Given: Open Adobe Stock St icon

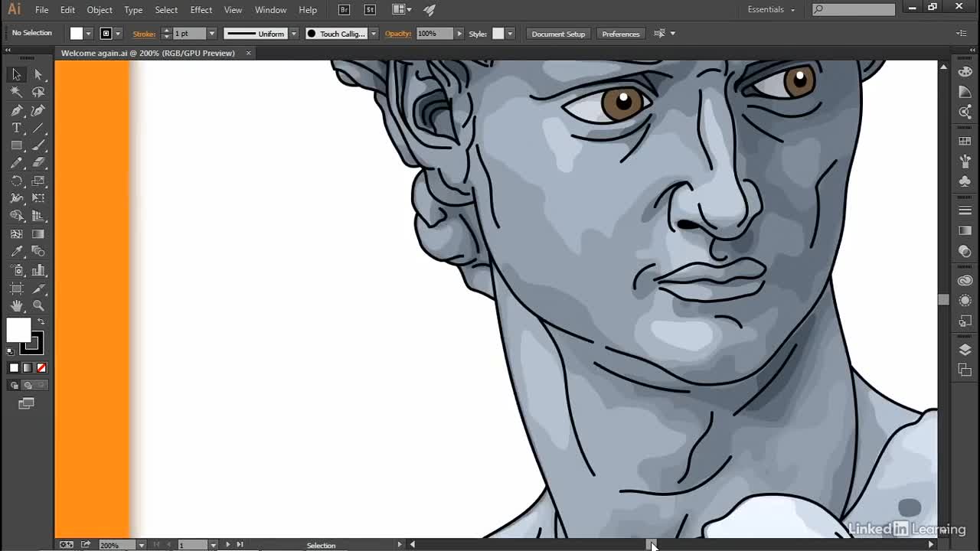Looking at the screenshot, I should point(371,10).
